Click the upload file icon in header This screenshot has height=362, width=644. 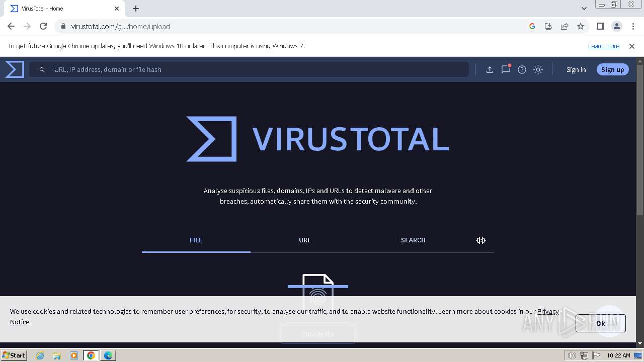click(x=490, y=70)
